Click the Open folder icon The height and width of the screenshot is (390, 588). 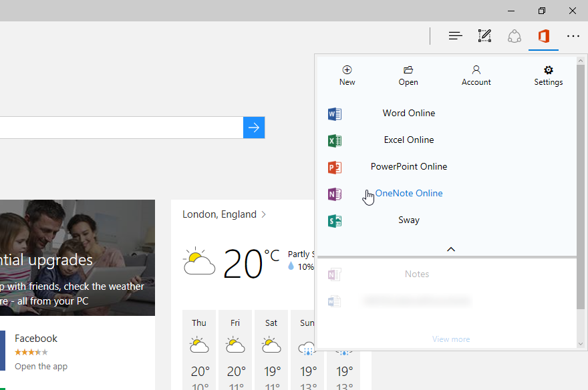tap(408, 69)
